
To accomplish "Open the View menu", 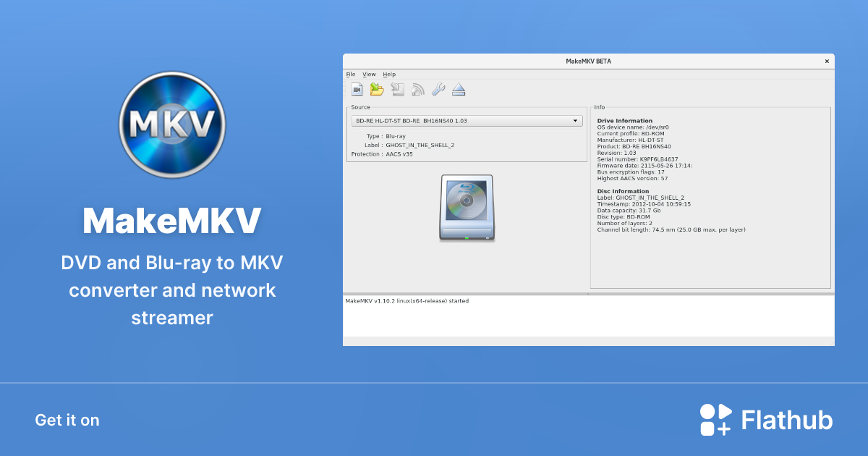I will (x=369, y=74).
